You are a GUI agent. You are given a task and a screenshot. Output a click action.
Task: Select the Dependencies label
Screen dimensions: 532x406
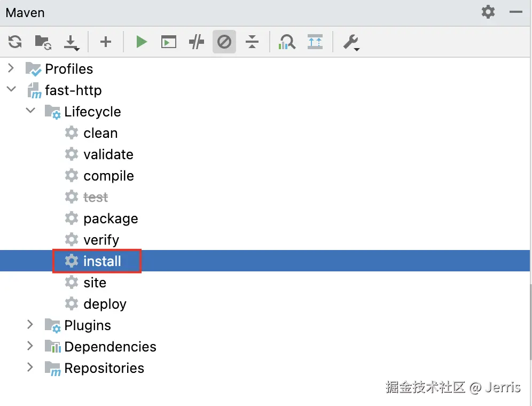tap(110, 347)
